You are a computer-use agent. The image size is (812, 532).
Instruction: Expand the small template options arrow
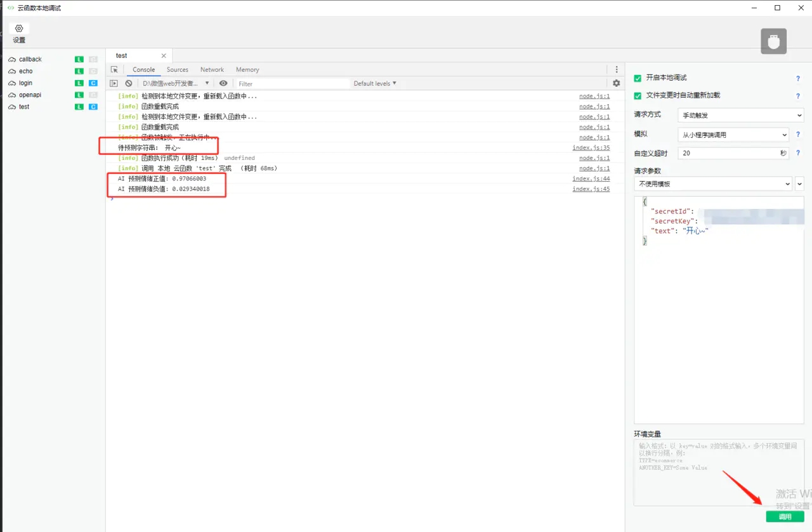pyautogui.click(x=799, y=183)
